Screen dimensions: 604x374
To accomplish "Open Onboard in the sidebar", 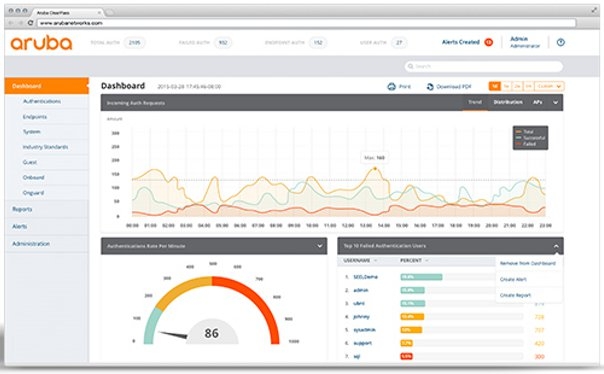I will [x=34, y=178].
